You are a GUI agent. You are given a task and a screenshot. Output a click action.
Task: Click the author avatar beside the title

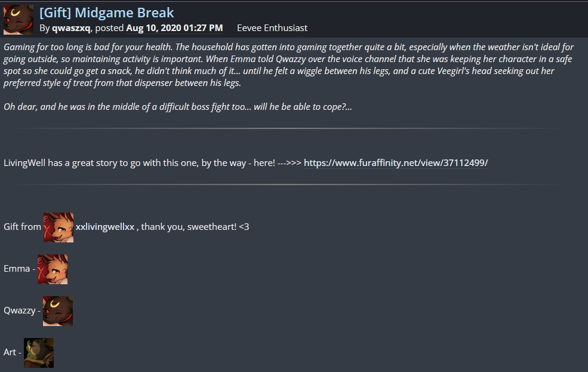18,19
